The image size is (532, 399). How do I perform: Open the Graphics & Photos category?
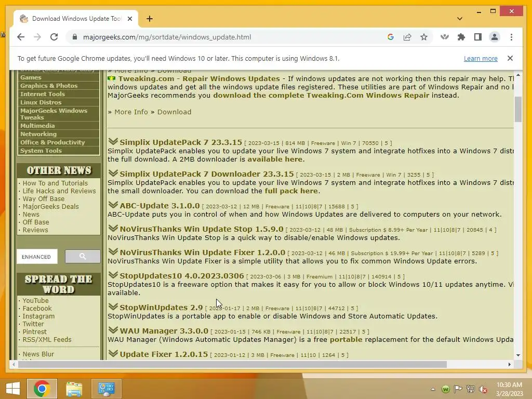pyautogui.click(x=49, y=86)
